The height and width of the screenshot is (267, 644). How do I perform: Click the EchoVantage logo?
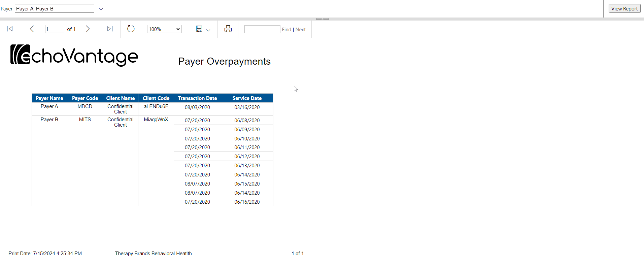74,55
